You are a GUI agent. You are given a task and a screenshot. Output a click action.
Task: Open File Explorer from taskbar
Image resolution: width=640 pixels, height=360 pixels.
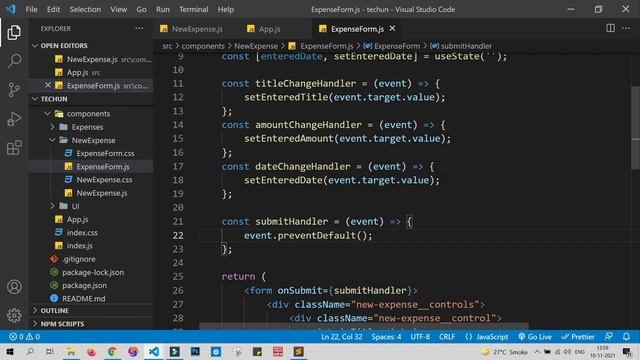pyautogui.click(x=71, y=352)
